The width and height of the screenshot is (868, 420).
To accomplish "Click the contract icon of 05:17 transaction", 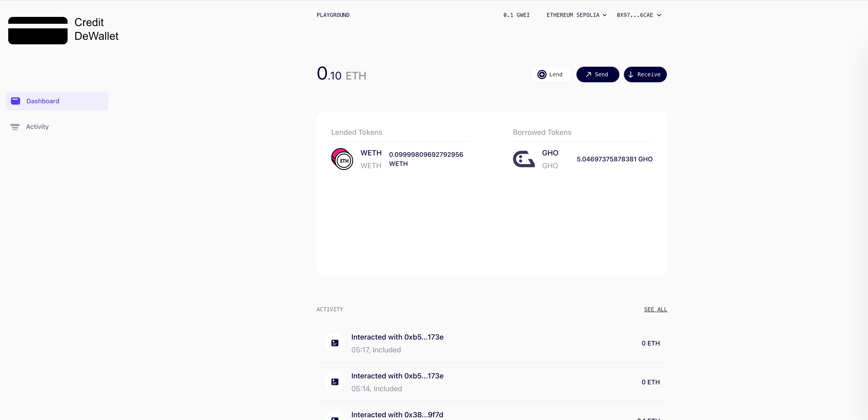I will coord(335,343).
